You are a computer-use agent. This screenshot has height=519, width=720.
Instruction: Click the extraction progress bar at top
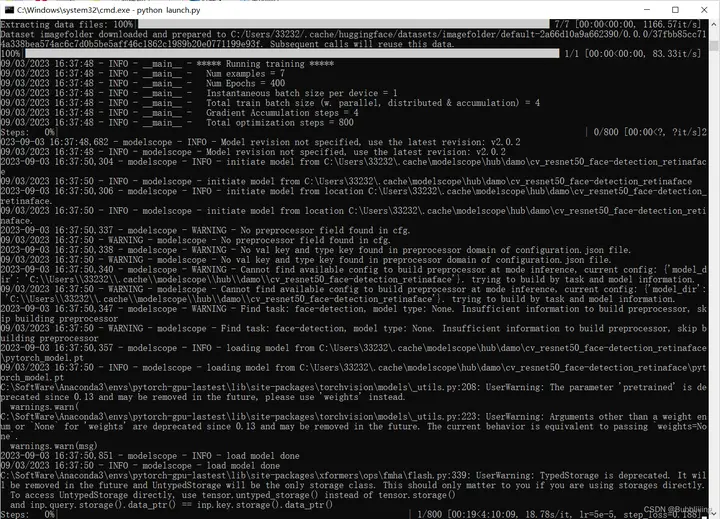coord(343,24)
